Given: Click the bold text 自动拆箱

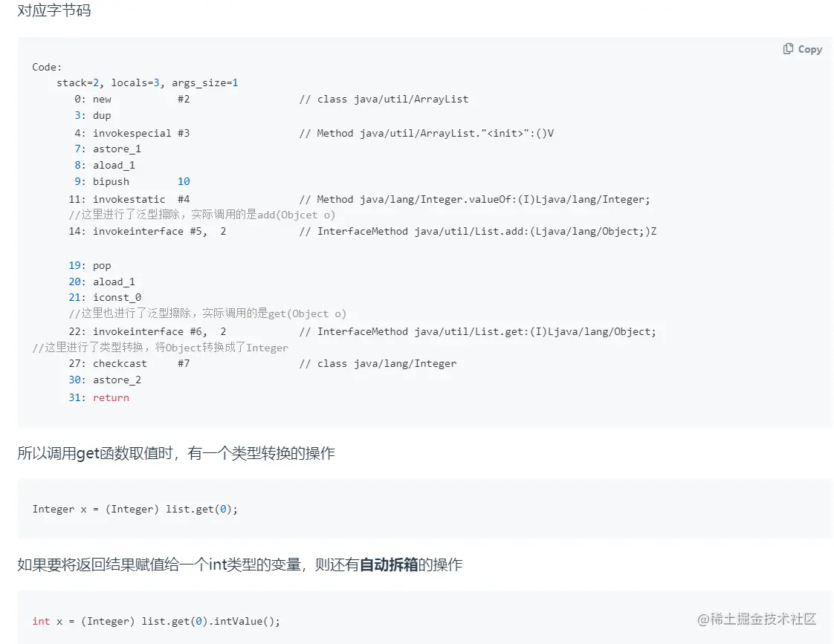Looking at the screenshot, I should point(389,565).
